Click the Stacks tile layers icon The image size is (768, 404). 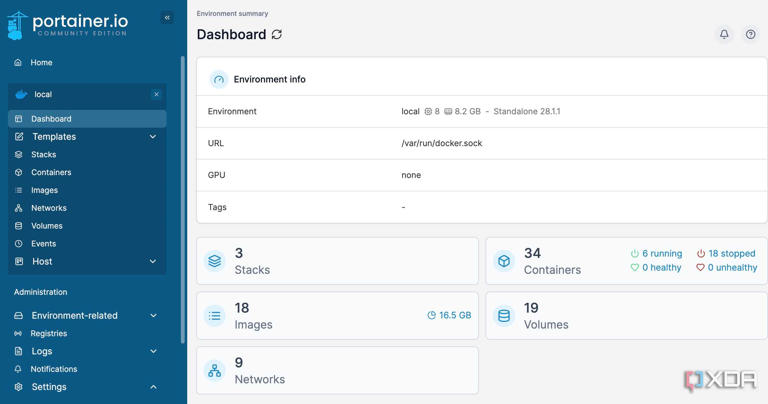(x=215, y=261)
